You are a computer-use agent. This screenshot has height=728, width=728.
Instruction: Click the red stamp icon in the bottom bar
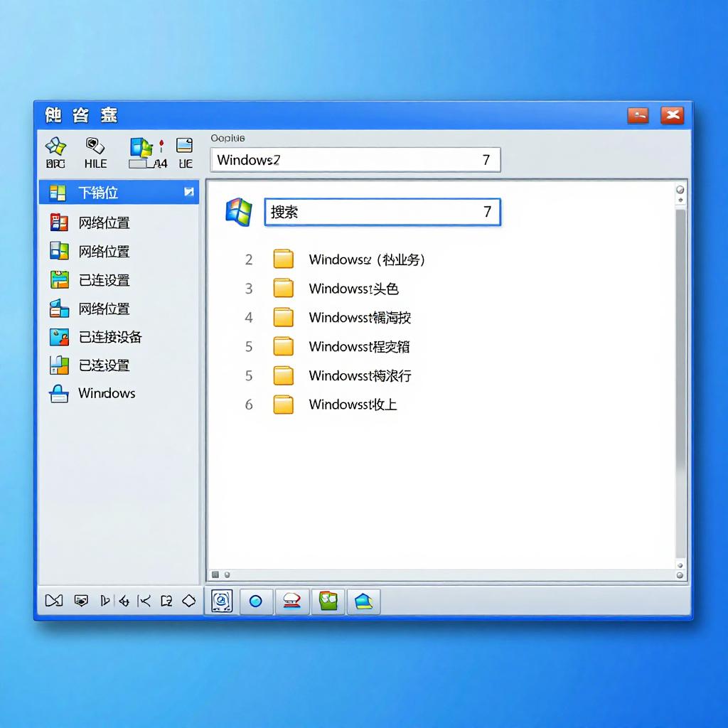point(292,601)
